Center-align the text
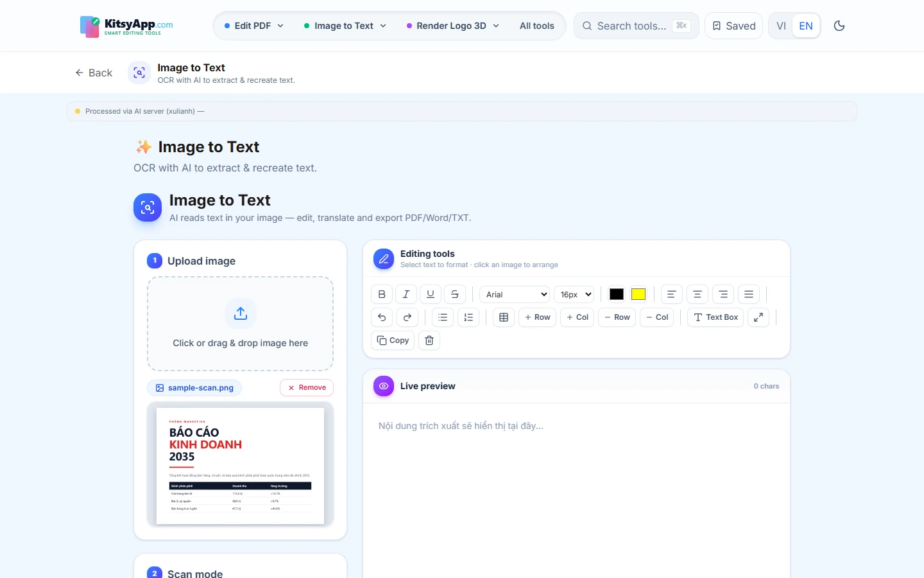This screenshot has height=578, width=924. pyautogui.click(x=697, y=294)
